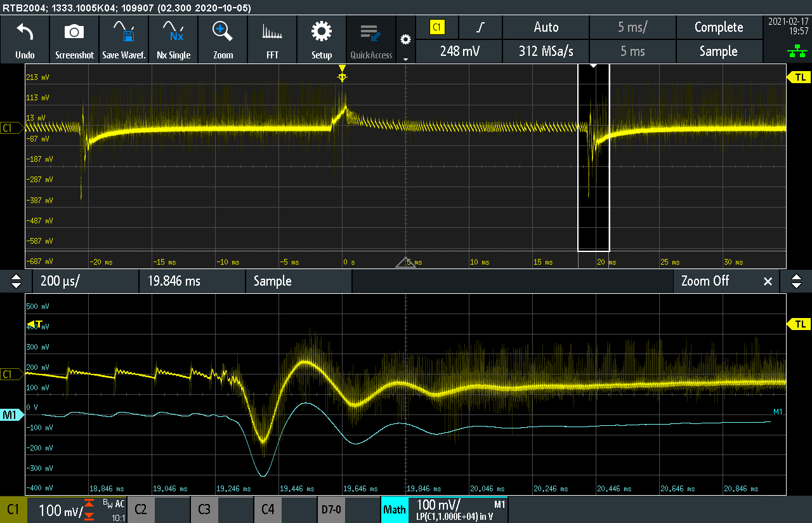Click the trigger position marker at 0 s
Screen dimensions: 812x523
tap(343, 73)
